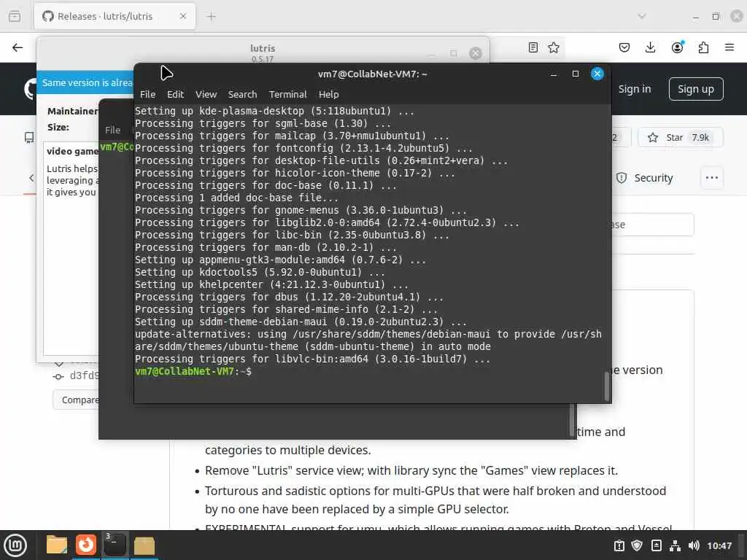Open the Linux Mint start menu

(15, 545)
